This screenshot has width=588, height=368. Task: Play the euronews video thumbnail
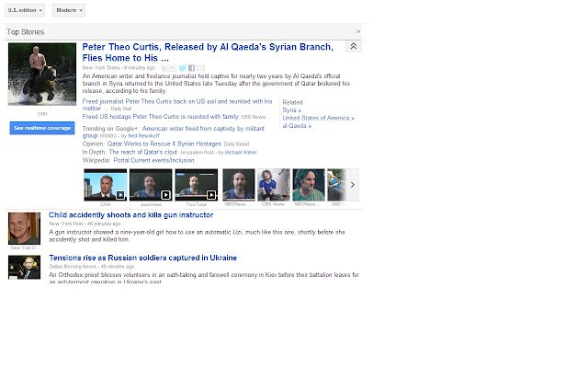click(151, 185)
